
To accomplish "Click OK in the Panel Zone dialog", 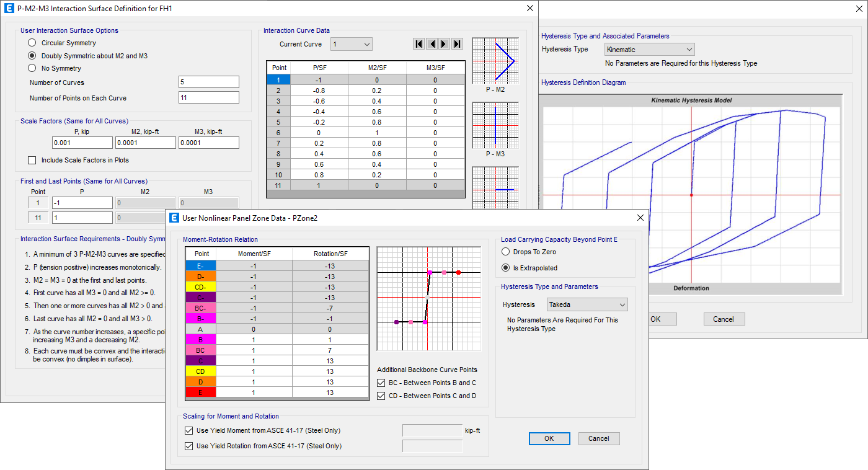I will pos(549,438).
